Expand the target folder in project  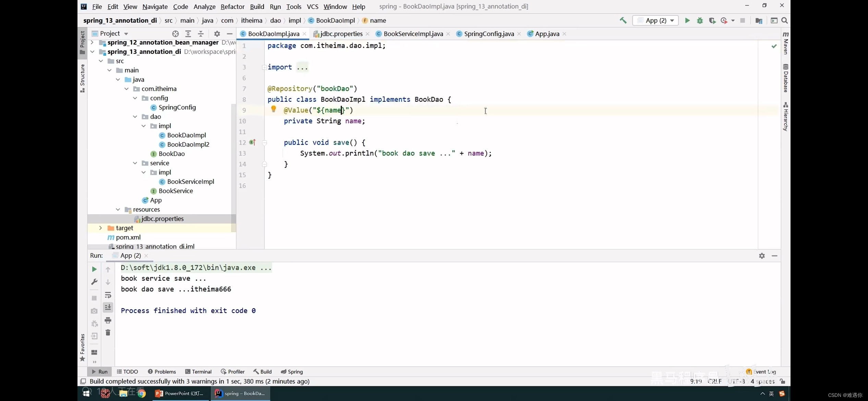(x=100, y=228)
